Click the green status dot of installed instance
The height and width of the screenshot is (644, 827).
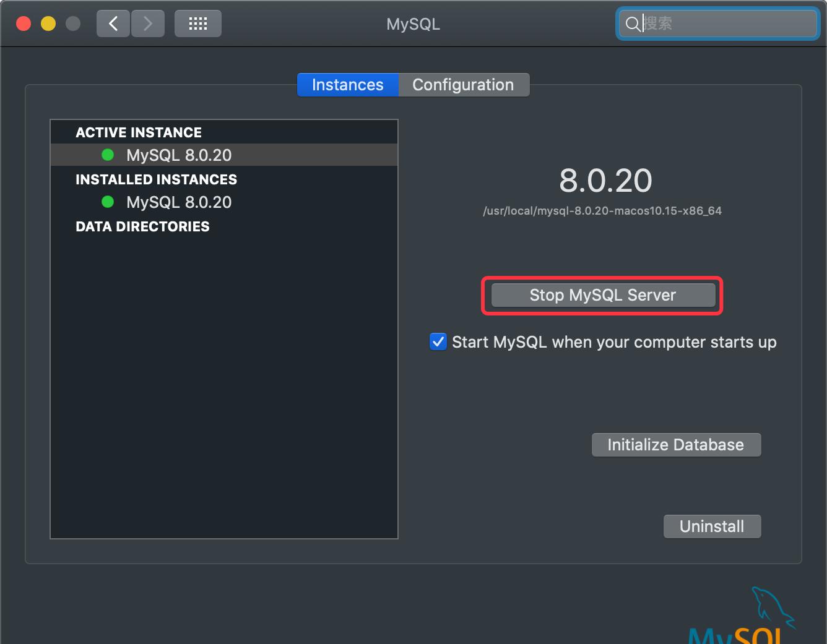(108, 202)
